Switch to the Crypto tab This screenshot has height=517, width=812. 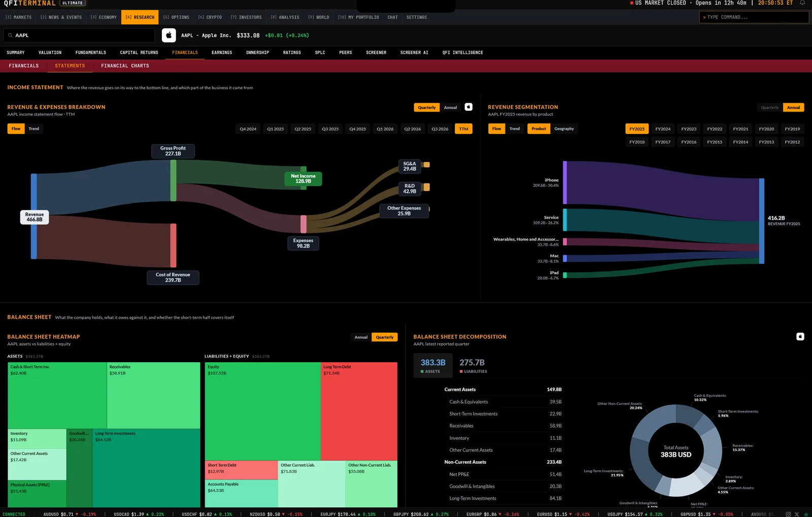pos(210,17)
